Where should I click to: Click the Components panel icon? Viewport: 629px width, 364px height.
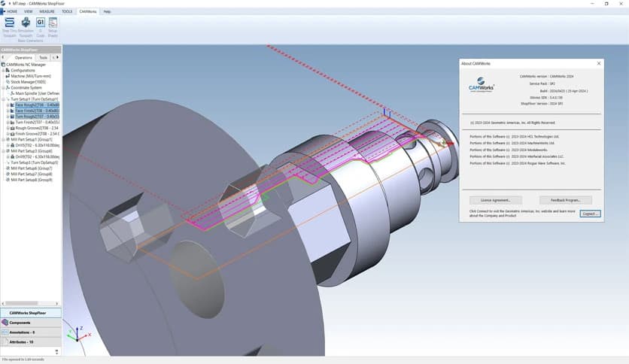click(x=5, y=322)
